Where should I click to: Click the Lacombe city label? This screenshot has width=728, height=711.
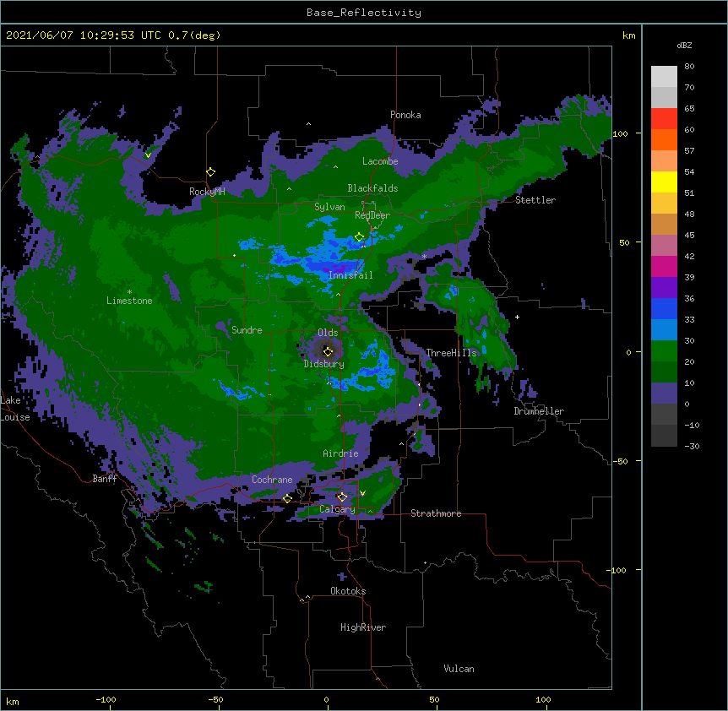tap(380, 161)
